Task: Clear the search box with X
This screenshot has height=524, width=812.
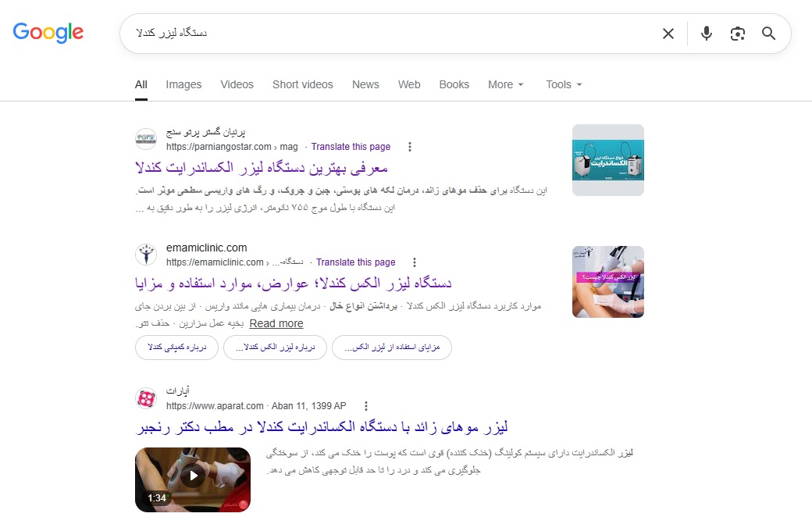Action: pos(668,34)
